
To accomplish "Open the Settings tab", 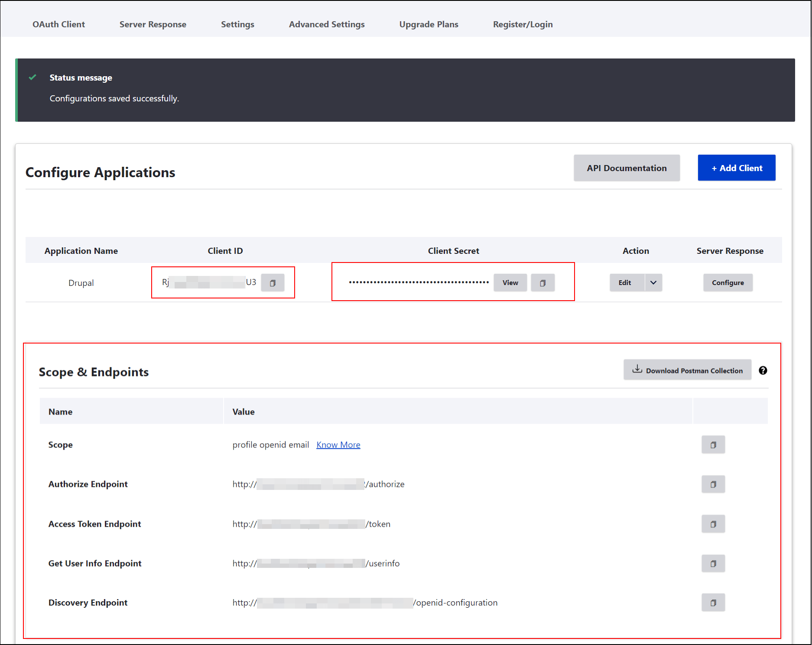I will pos(237,24).
